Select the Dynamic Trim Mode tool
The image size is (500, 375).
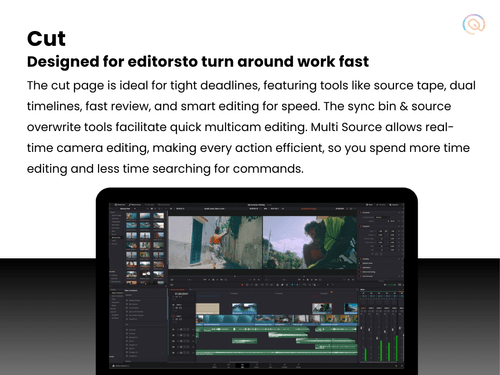pyautogui.click(x=252, y=285)
